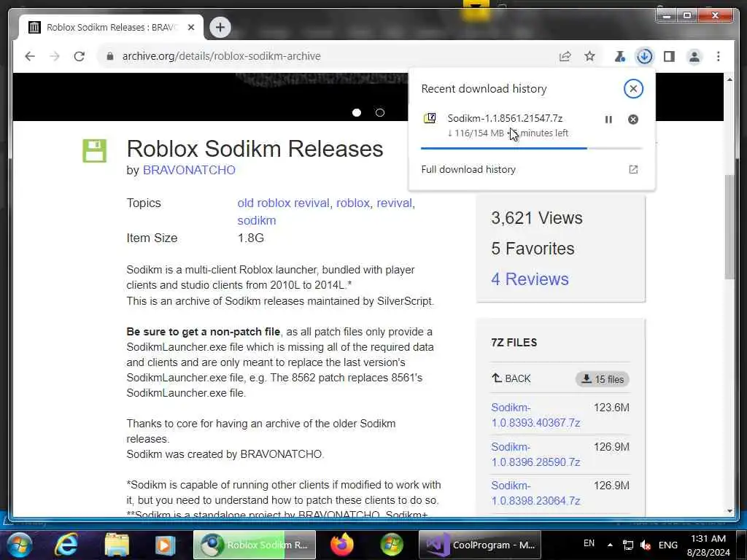This screenshot has width=747, height=560.
Task: Click BACK in the 7Z FILES list
Action: pos(511,378)
